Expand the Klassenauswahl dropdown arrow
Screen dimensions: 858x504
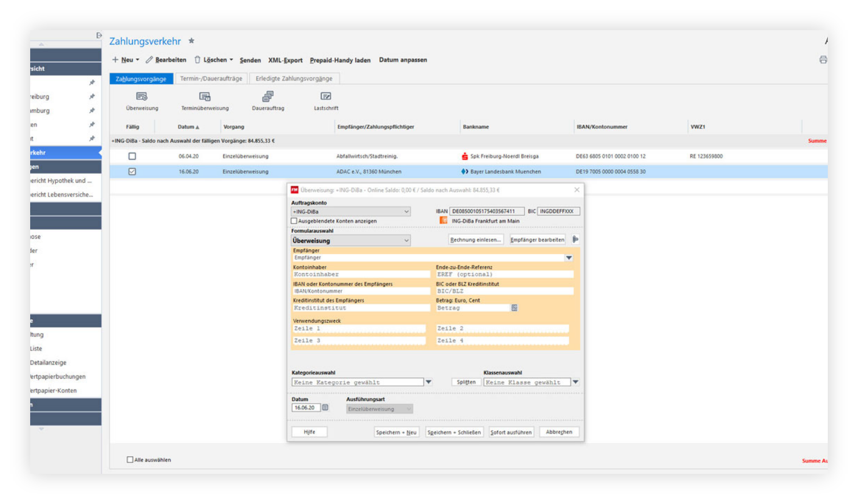575,382
